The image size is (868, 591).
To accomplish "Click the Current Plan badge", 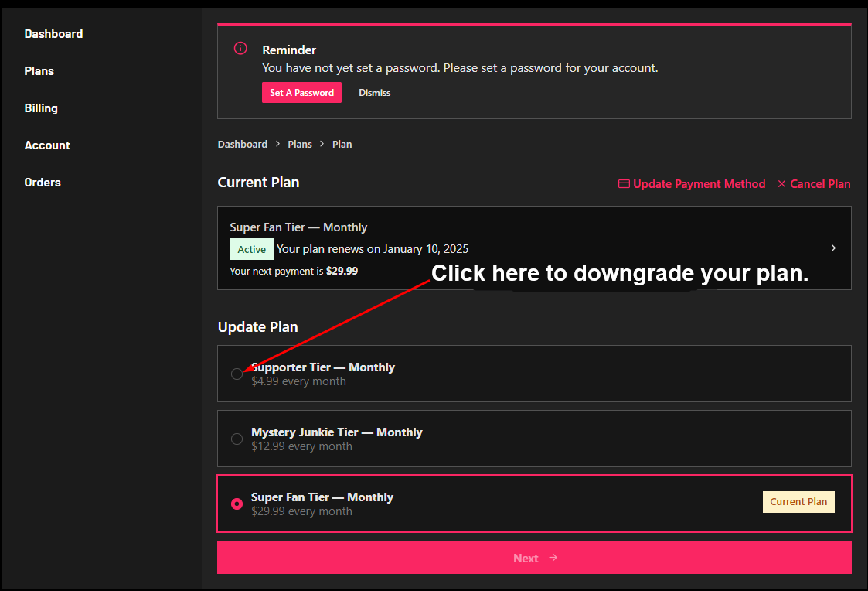I will (798, 502).
